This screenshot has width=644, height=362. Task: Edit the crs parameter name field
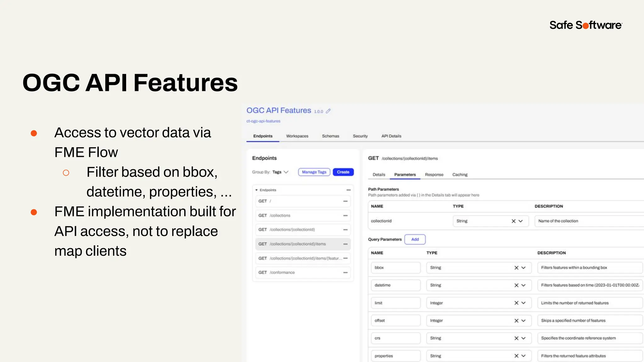(x=396, y=338)
